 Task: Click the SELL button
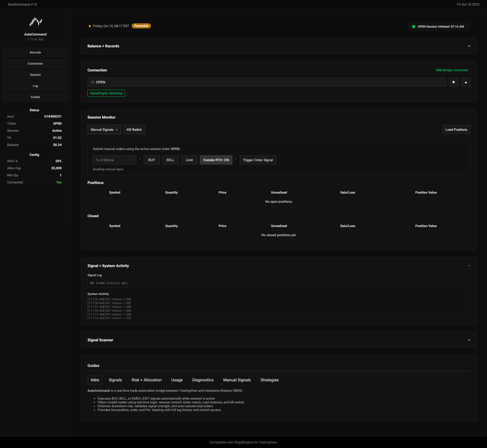point(170,160)
